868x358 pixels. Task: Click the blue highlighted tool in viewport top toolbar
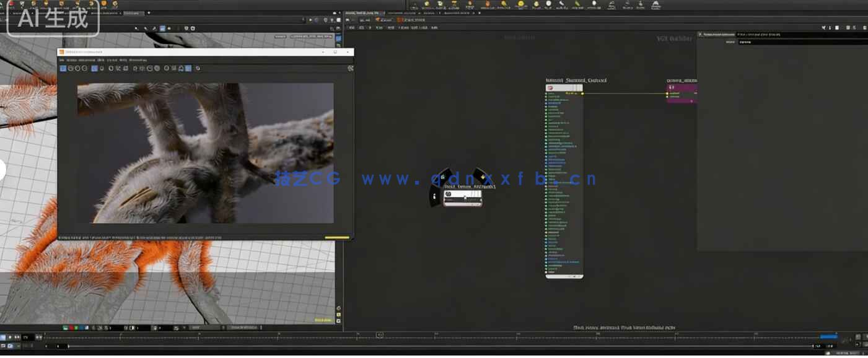(x=162, y=28)
